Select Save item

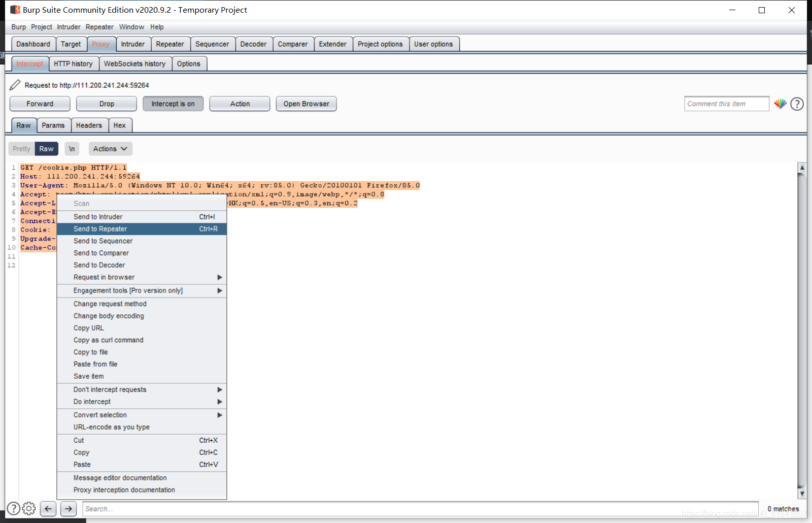142,376
